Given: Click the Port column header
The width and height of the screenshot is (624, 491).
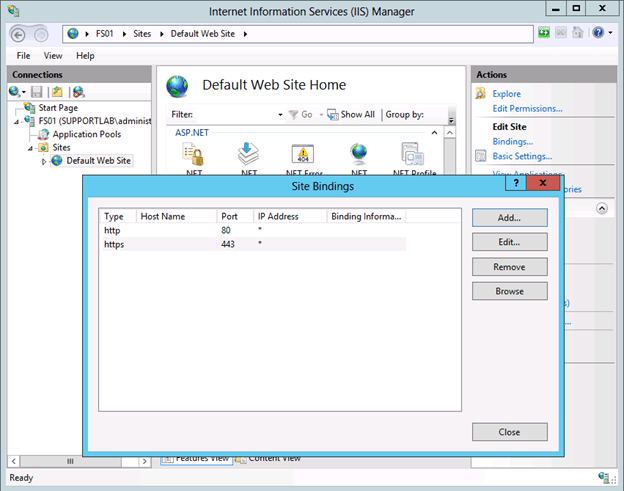Looking at the screenshot, I should 235,216.
